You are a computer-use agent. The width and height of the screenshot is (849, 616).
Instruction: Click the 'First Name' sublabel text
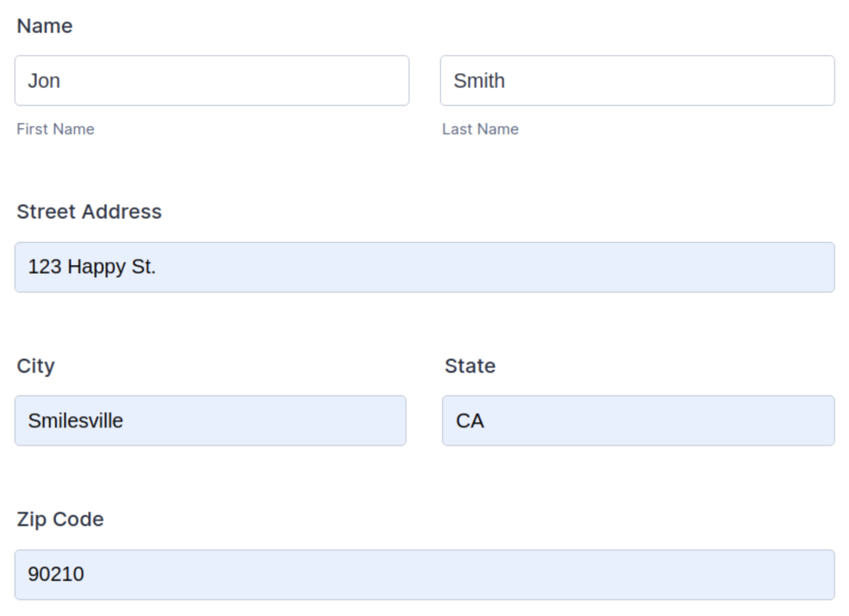point(55,129)
